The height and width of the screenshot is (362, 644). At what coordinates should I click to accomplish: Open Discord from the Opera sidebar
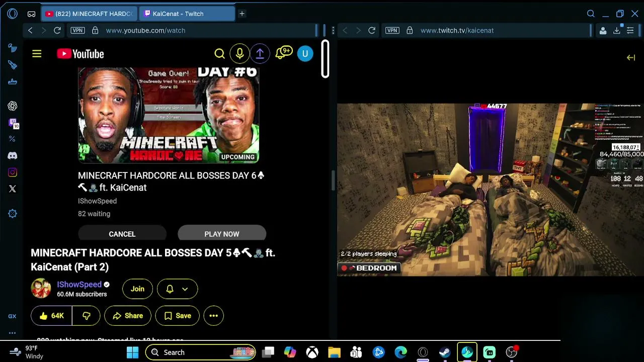[x=13, y=156]
